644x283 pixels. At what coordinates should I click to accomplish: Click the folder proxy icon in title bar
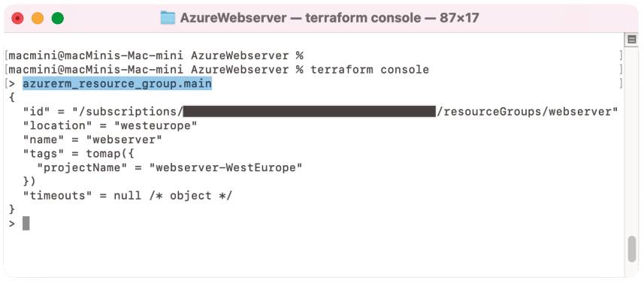[x=168, y=17]
